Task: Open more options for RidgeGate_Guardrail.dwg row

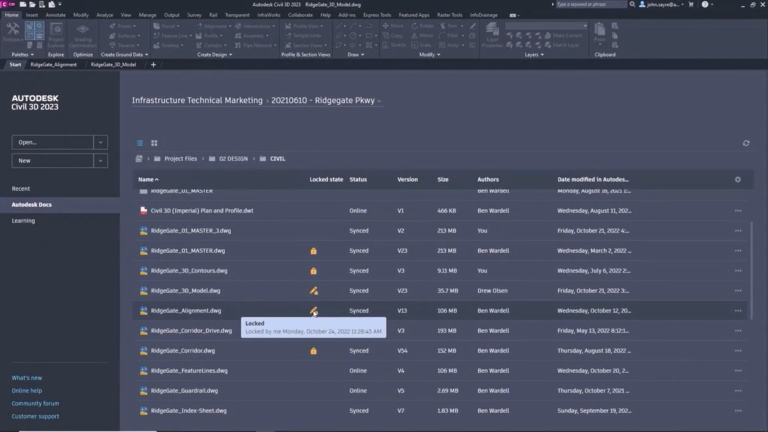Action: pos(738,391)
